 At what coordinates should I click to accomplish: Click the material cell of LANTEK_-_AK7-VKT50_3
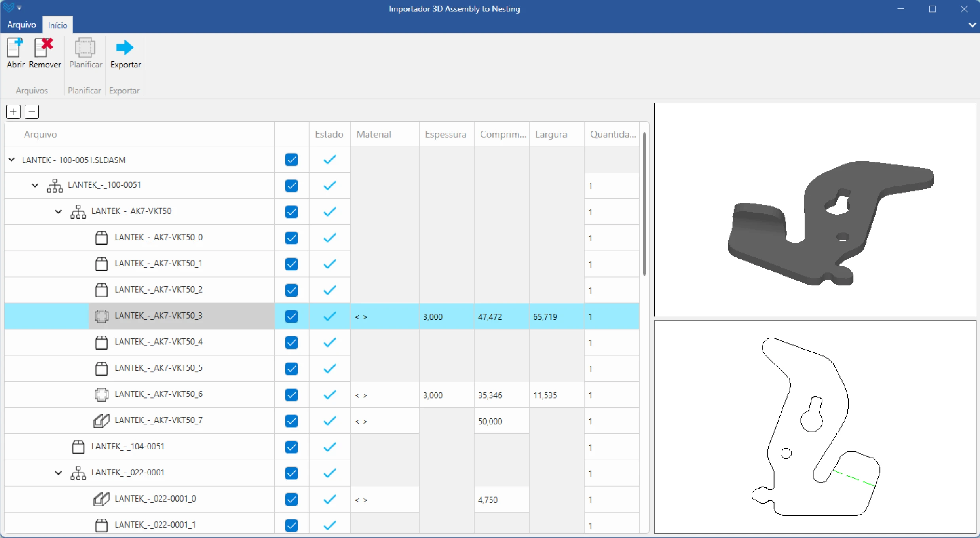point(384,316)
